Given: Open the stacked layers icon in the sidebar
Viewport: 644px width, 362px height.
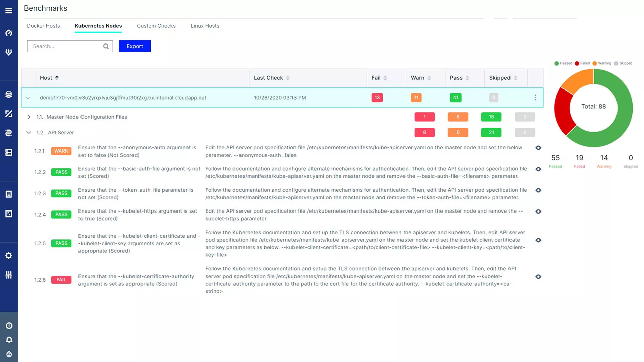Looking at the screenshot, I should pyautogui.click(x=9, y=94).
